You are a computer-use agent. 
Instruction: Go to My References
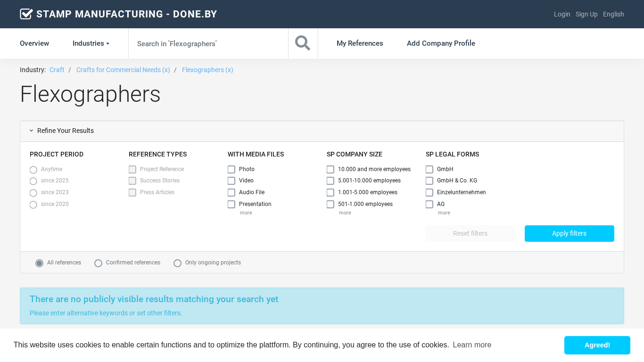pyautogui.click(x=360, y=43)
